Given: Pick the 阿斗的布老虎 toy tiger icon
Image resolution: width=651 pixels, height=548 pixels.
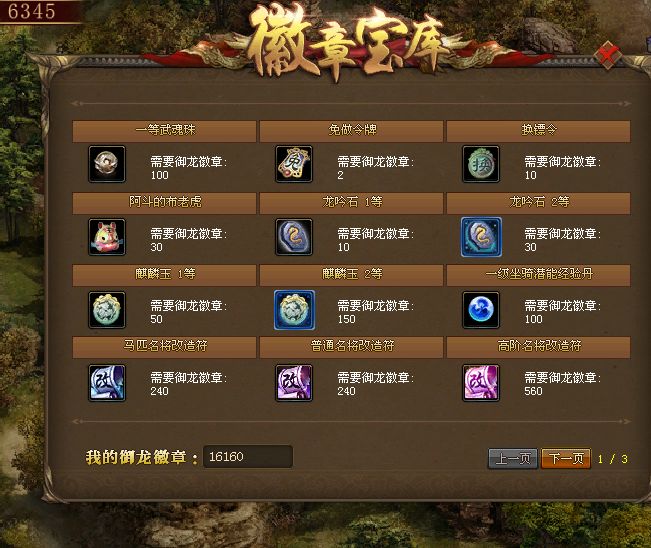Looking at the screenshot, I should click(x=107, y=237).
